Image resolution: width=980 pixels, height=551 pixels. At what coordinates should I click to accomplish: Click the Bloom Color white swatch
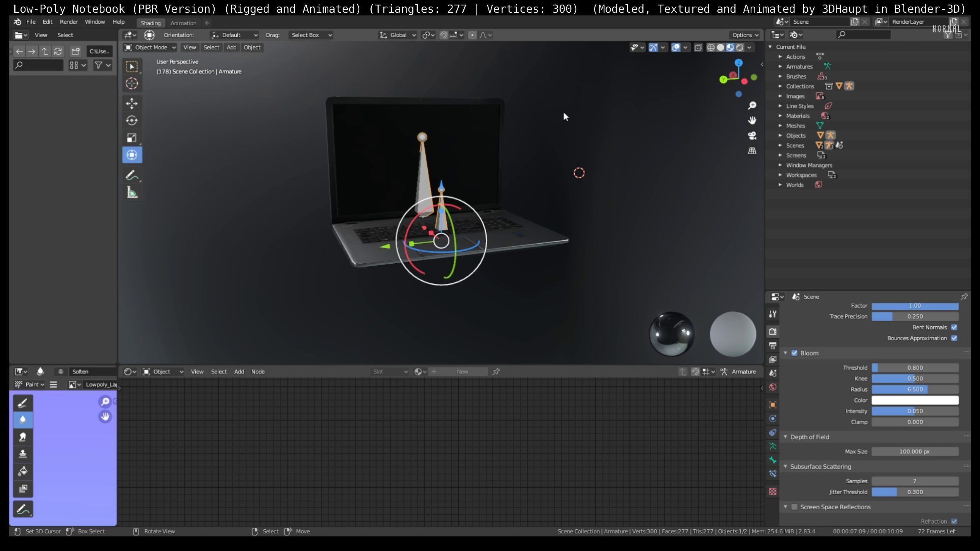(x=915, y=400)
